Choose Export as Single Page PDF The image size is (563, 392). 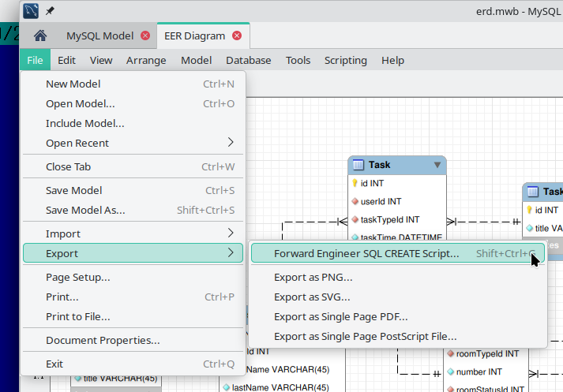340,317
